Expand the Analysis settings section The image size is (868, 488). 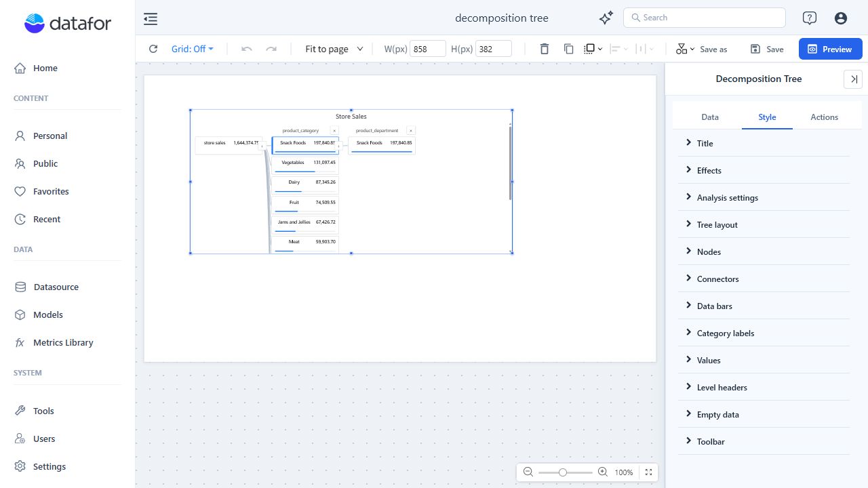click(x=764, y=197)
